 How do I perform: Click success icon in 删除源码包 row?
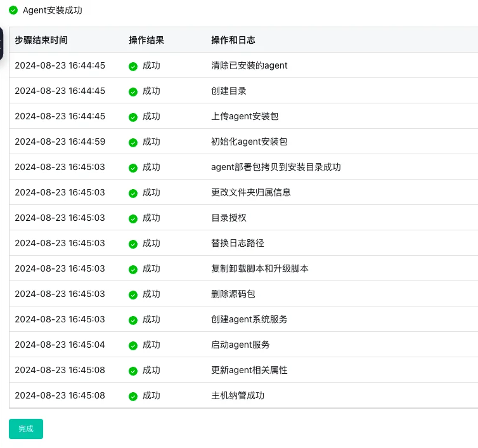(133, 294)
